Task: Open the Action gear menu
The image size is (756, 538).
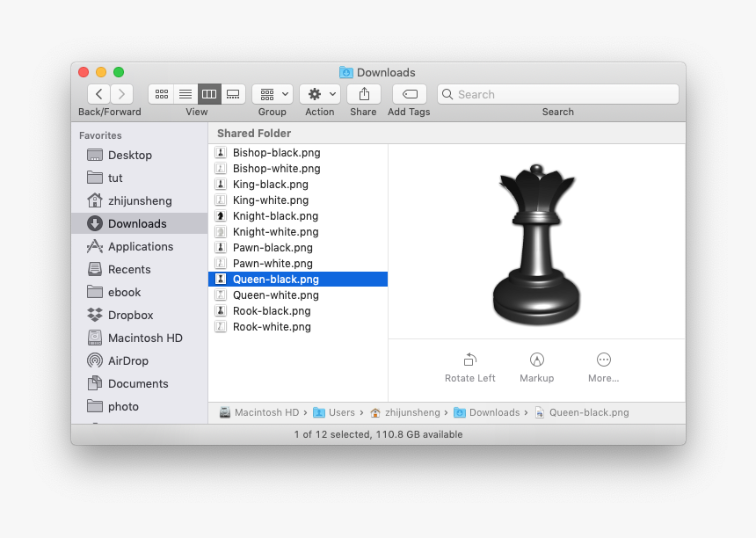Action: point(319,94)
